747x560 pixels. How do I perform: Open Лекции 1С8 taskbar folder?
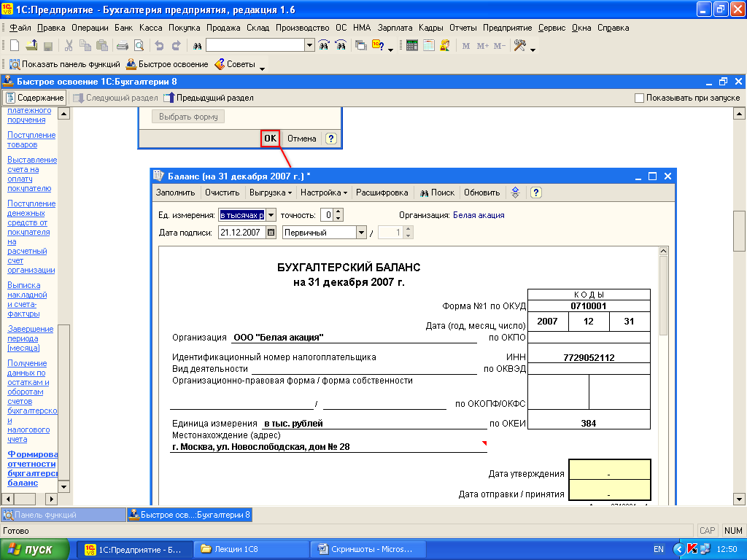251,550
